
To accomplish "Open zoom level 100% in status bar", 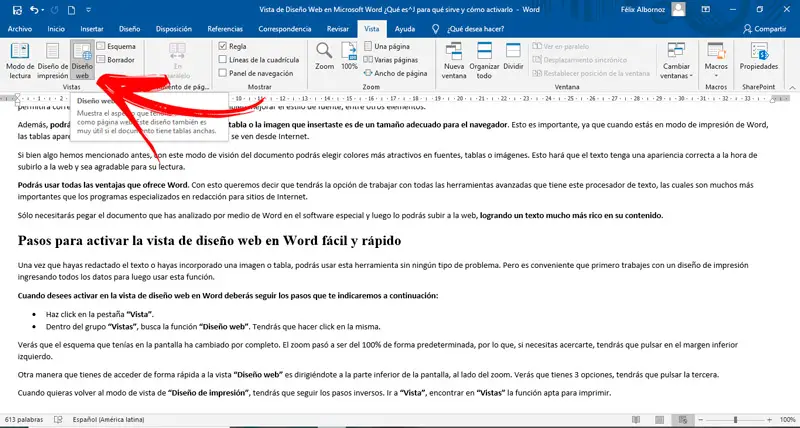I will 788,419.
